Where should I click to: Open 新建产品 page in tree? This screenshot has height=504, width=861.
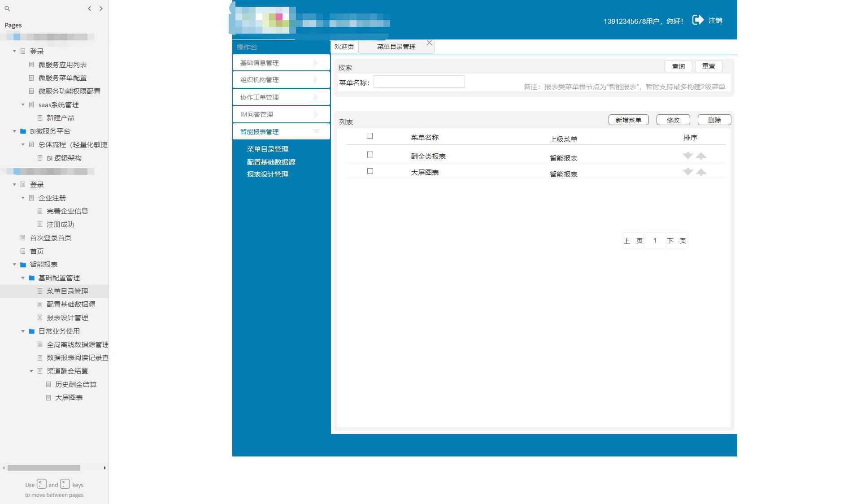point(61,118)
